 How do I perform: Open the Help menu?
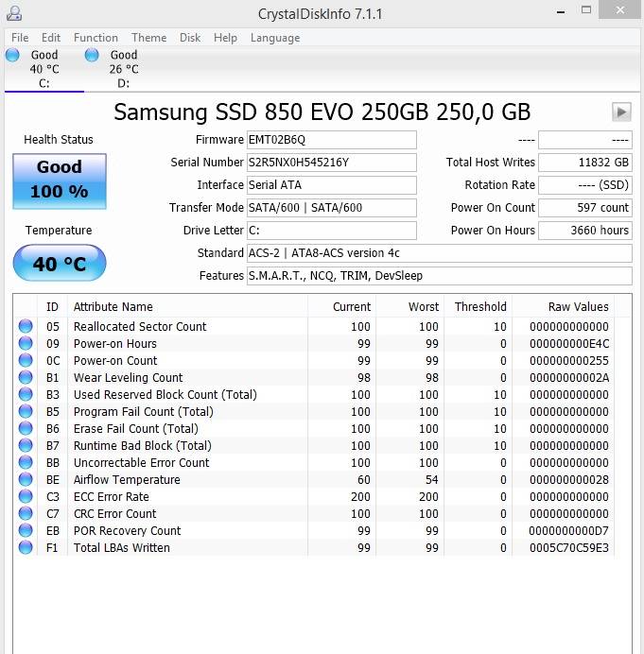pyautogui.click(x=225, y=38)
